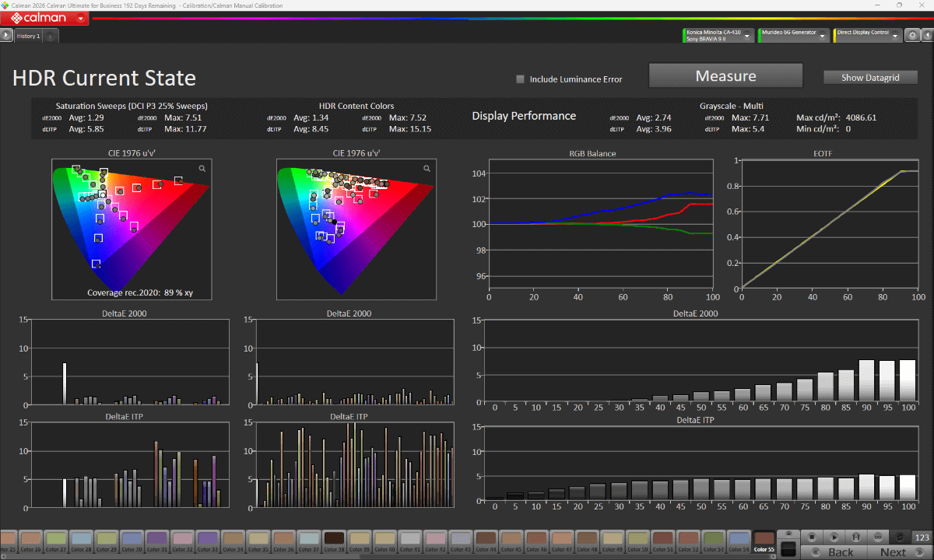The height and width of the screenshot is (560, 934).
Task: Click the EOTF chart
Action: (x=830, y=224)
